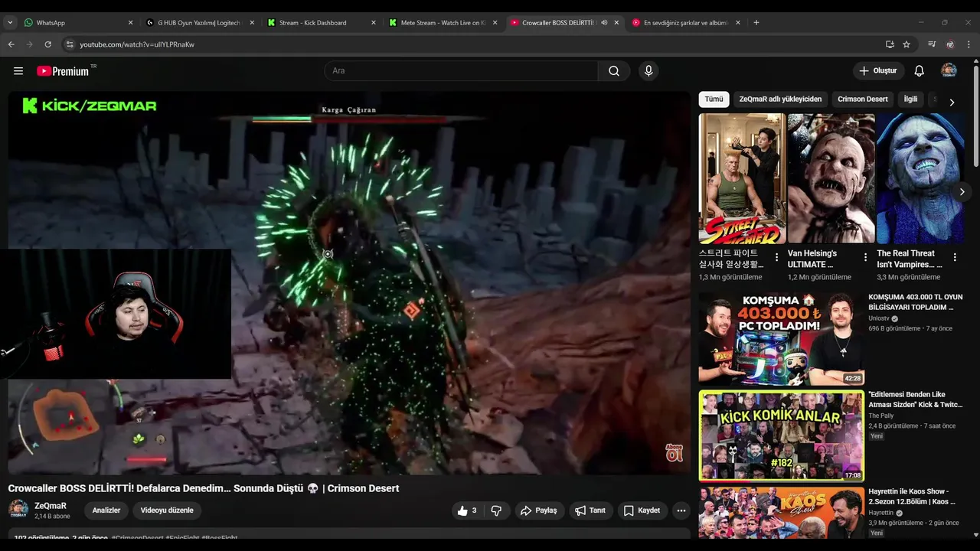The height and width of the screenshot is (551, 980).
Task: Select Crimson Desert filter chip
Action: tap(863, 99)
